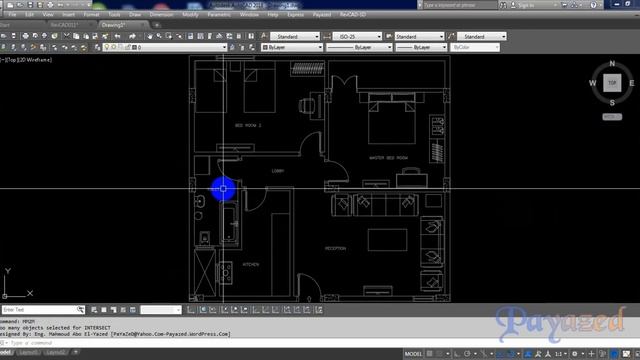
Task: Open the Draw menu
Action: pyautogui.click(x=135, y=14)
